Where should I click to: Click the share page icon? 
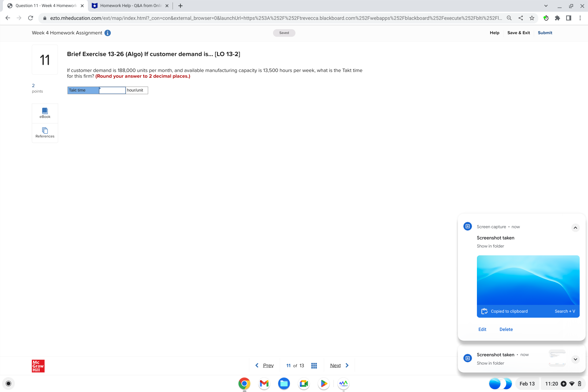(520, 18)
